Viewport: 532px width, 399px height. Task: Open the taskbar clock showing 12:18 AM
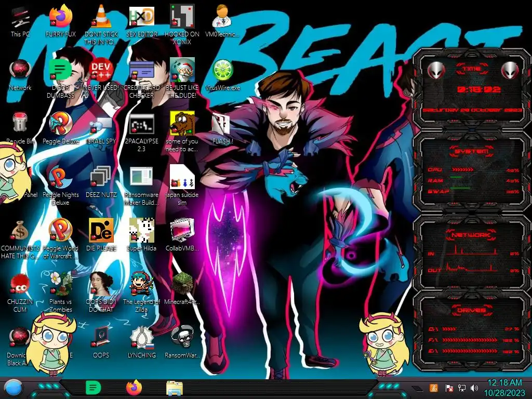coord(504,388)
